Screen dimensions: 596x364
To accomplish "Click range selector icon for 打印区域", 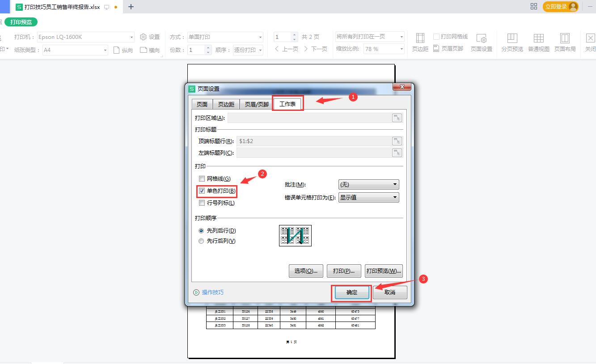I will [x=397, y=118].
